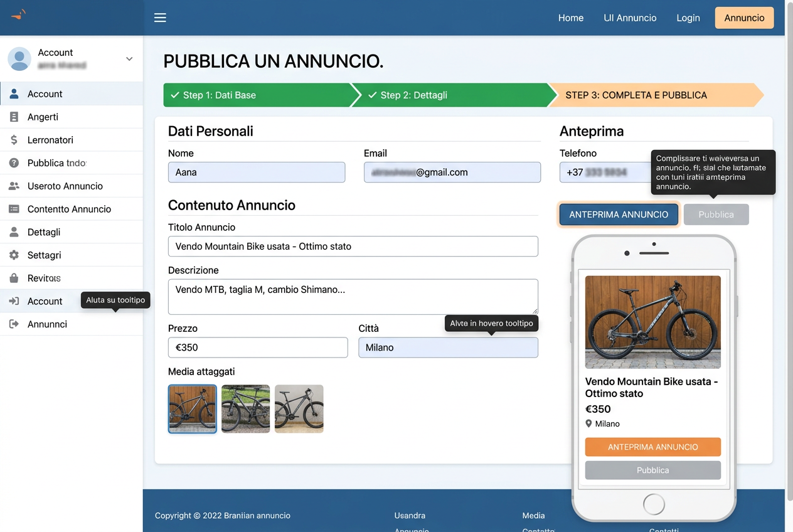
Task: Click the question mark icon beside Pubblica
Action: click(14, 163)
